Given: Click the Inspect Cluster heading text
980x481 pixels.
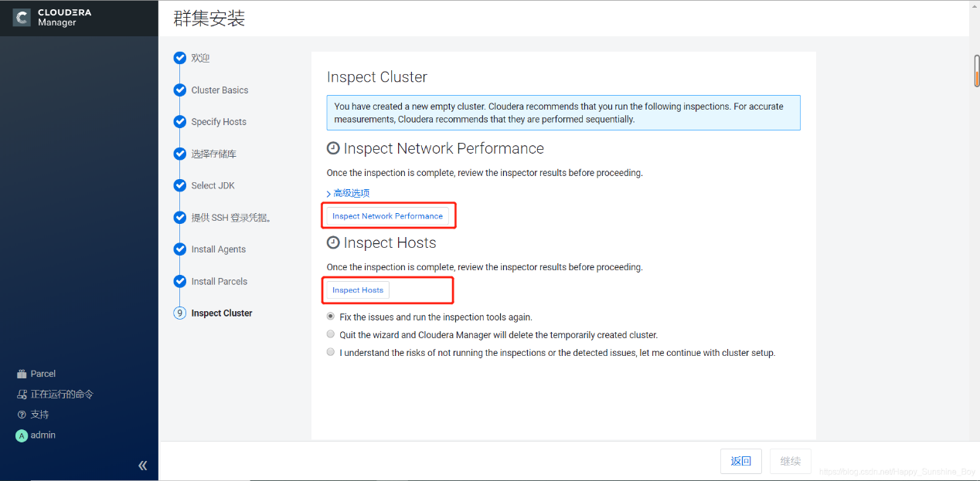Looking at the screenshot, I should [x=377, y=77].
